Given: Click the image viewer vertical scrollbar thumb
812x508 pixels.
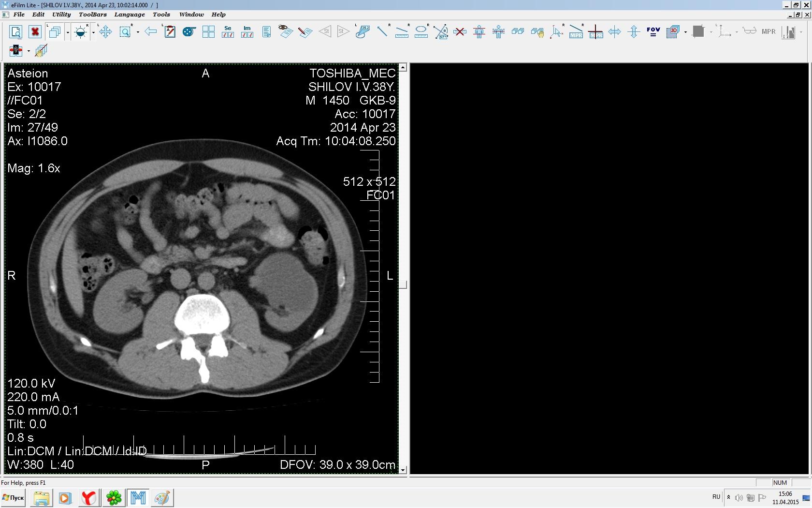Looking at the screenshot, I should pyautogui.click(x=403, y=284).
